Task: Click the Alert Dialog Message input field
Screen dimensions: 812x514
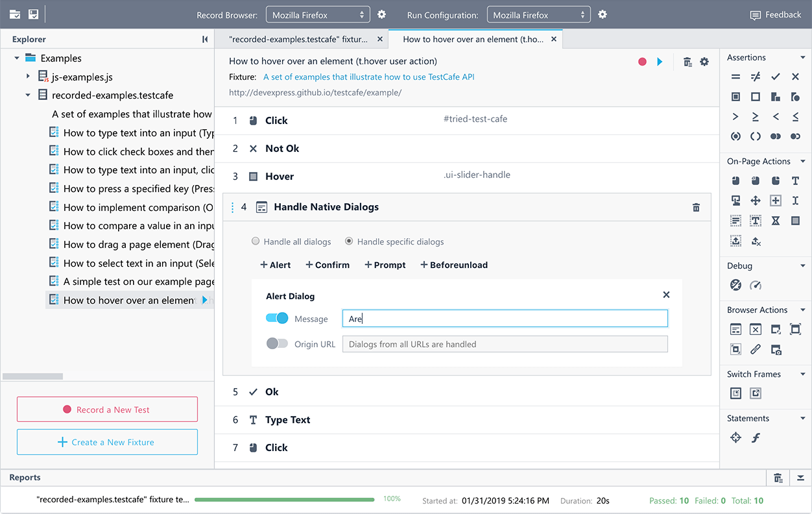Action: pyautogui.click(x=505, y=319)
